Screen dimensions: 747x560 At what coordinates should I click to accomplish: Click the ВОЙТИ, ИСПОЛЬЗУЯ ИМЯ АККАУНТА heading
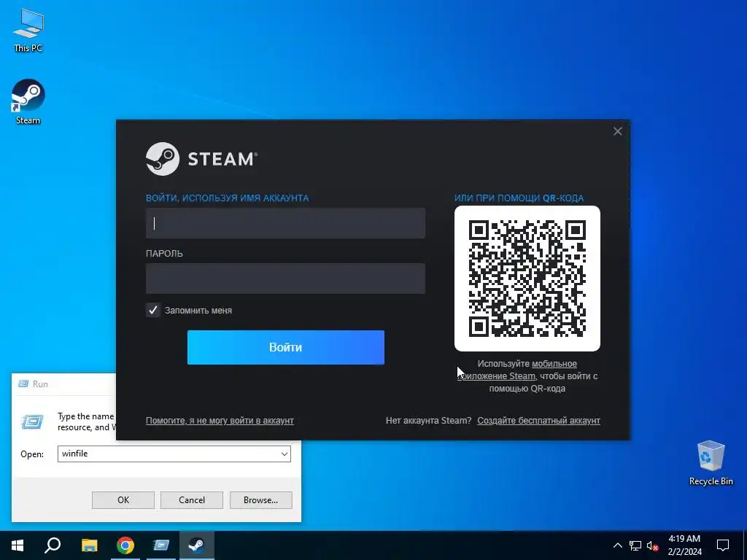(228, 198)
